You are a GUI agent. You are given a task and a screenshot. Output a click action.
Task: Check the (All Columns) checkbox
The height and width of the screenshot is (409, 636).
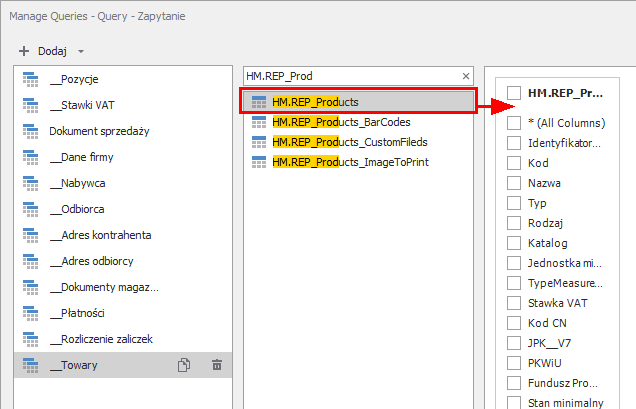coord(514,123)
